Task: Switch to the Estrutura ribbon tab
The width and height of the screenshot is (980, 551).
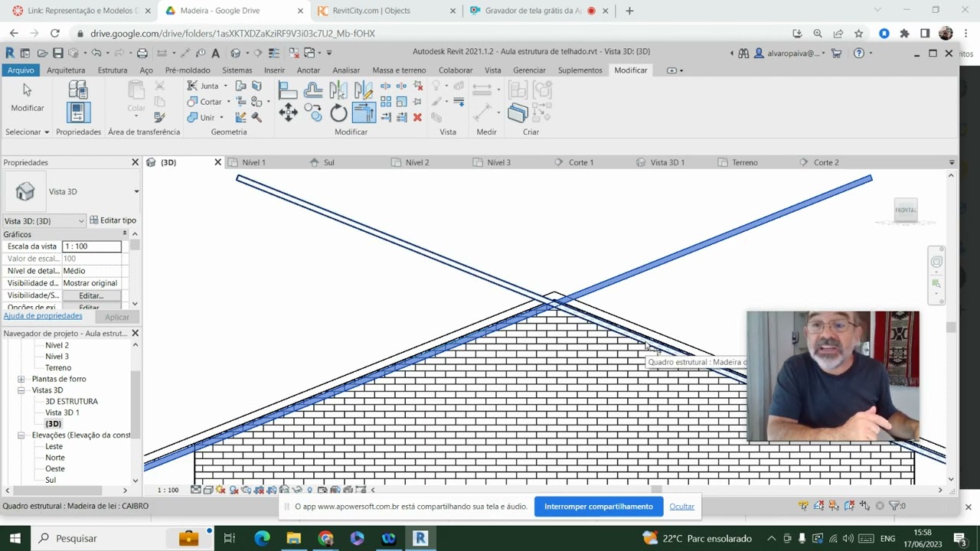Action: point(113,70)
